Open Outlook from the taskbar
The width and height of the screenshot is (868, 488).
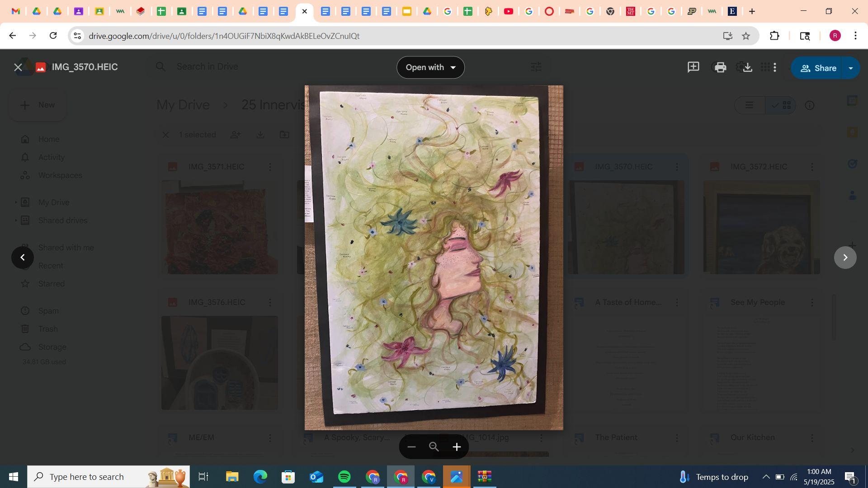click(316, 477)
